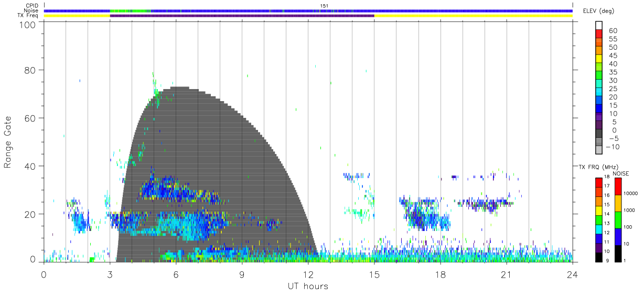Click the '80' tick label on Range Gate axis
Image resolution: width=644 pixels, height=297 pixels.
(31, 70)
